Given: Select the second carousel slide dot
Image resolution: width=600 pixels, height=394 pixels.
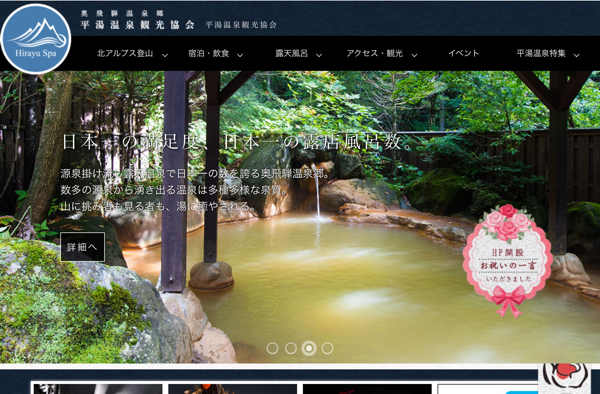Looking at the screenshot, I should pos(291,348).
